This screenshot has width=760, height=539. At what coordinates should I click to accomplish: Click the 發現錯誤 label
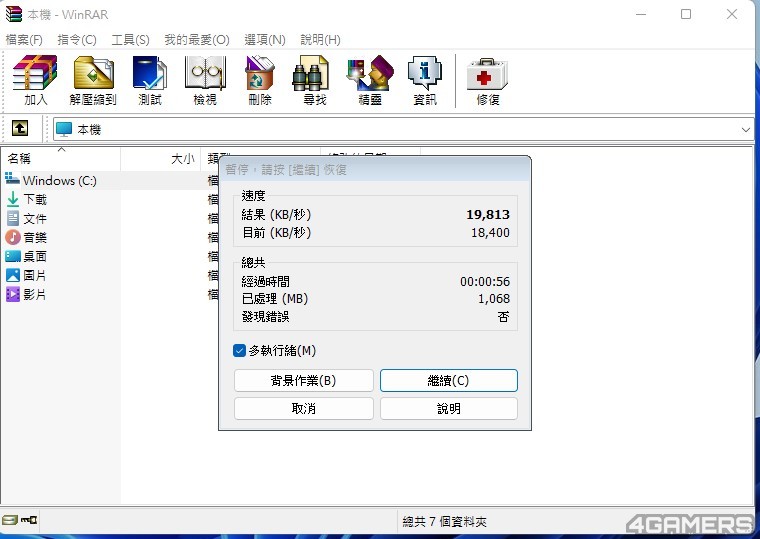pos(265,317)
